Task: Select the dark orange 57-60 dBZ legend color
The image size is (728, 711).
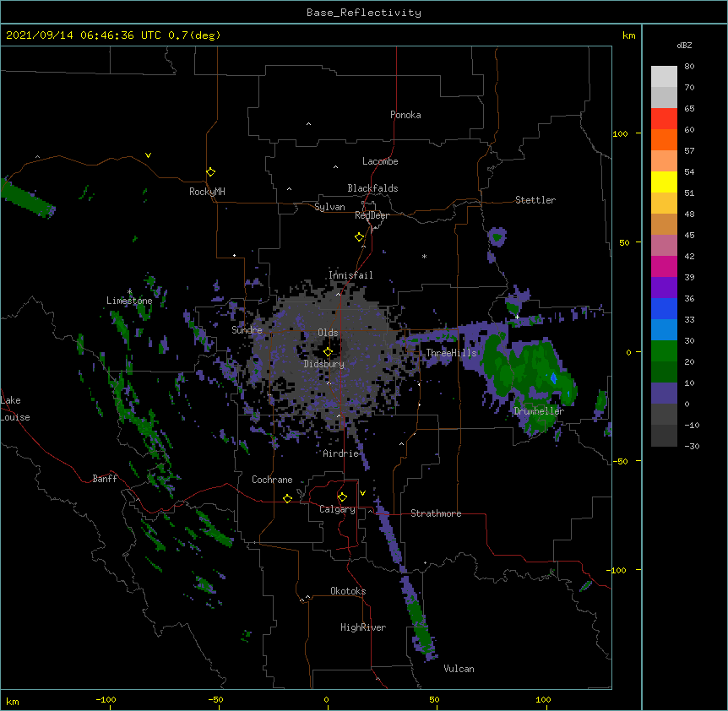Action: (x=664, y=139)
